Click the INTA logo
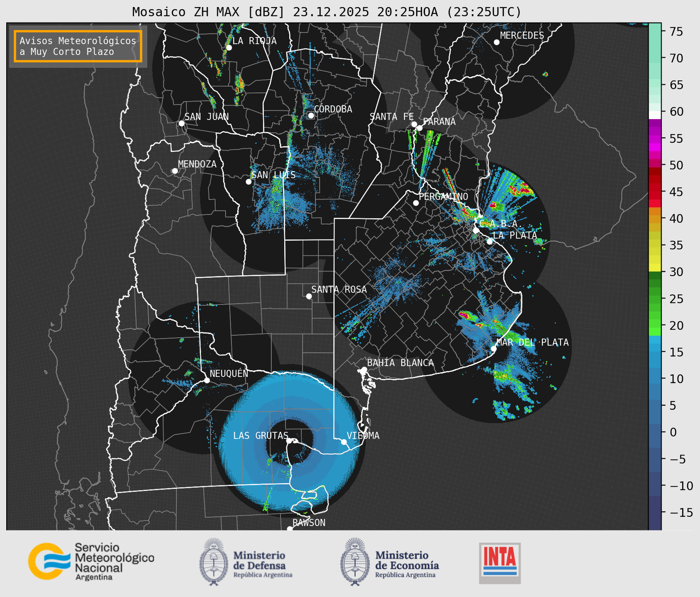The width and height of the screenshot is (700, 597). pos(500,563)
